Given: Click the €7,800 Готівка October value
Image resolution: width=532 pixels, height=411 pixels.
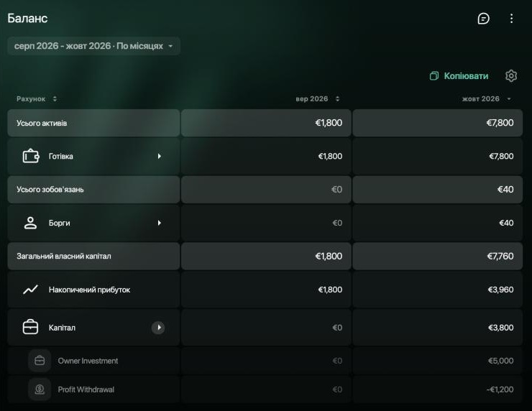Looking at the screenshot, I should point(501,157).
